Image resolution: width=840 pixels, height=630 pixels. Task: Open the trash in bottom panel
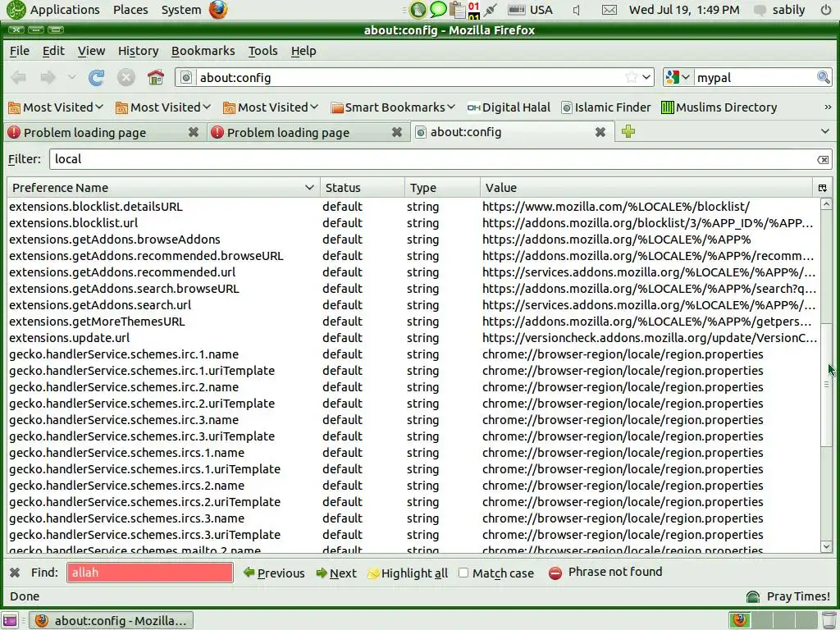829,620
